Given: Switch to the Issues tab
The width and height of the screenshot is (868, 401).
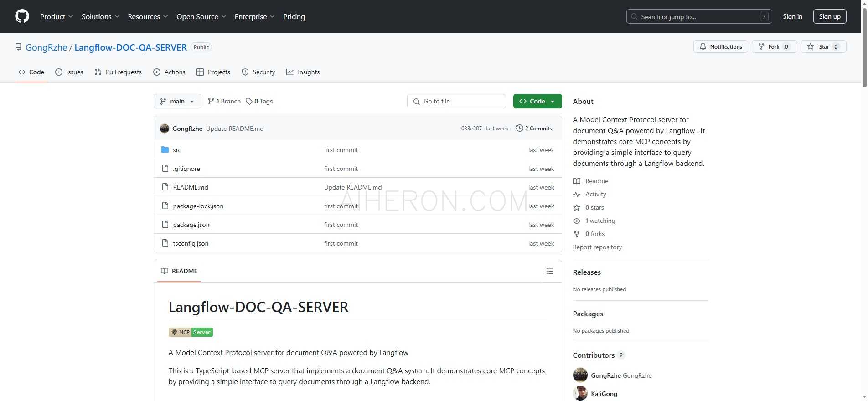Looking at the screenshot, I should (69, 72).
